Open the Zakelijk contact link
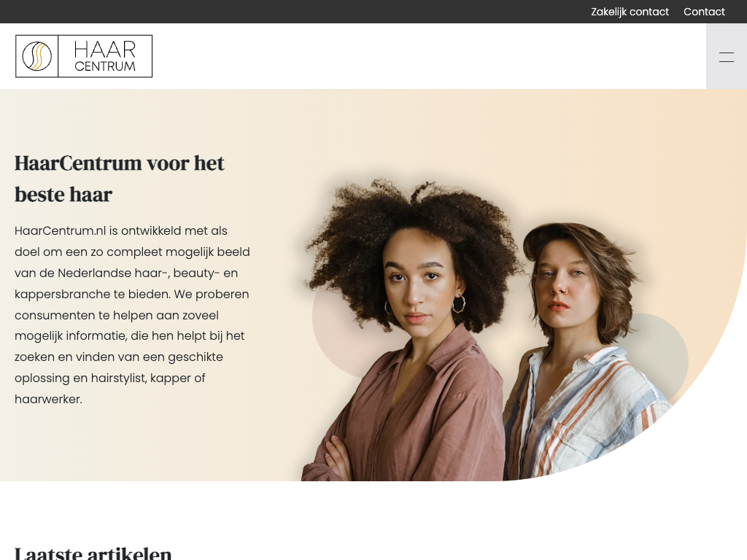 pos(630,12)
